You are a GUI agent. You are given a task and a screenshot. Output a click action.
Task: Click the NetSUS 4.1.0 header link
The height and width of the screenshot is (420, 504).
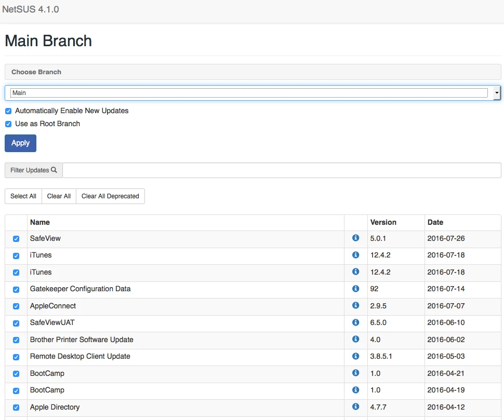31,9
